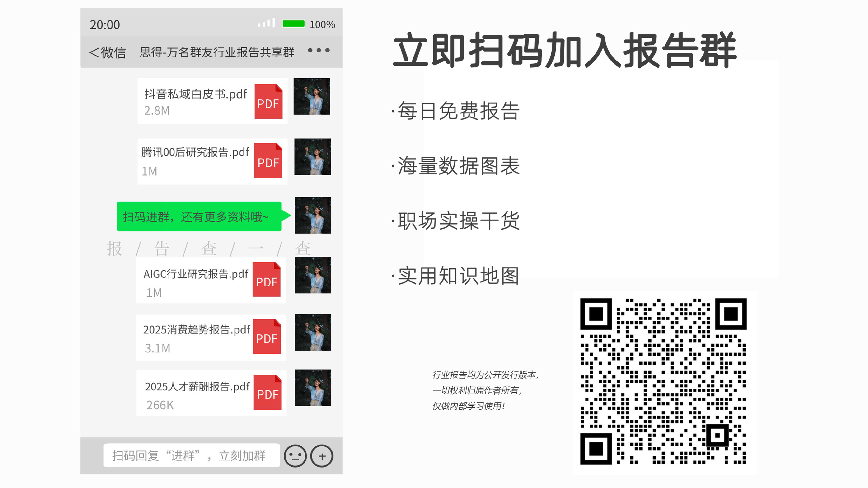Click the green 扫码进群 message bubble

coord(203,216)
